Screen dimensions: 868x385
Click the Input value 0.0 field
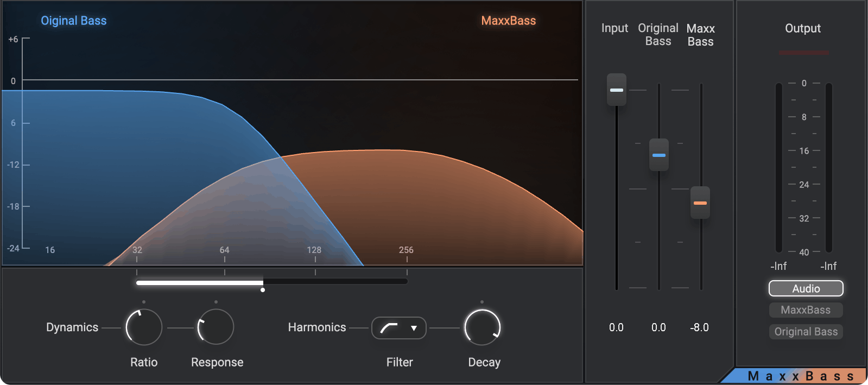(x=616, y=327)
